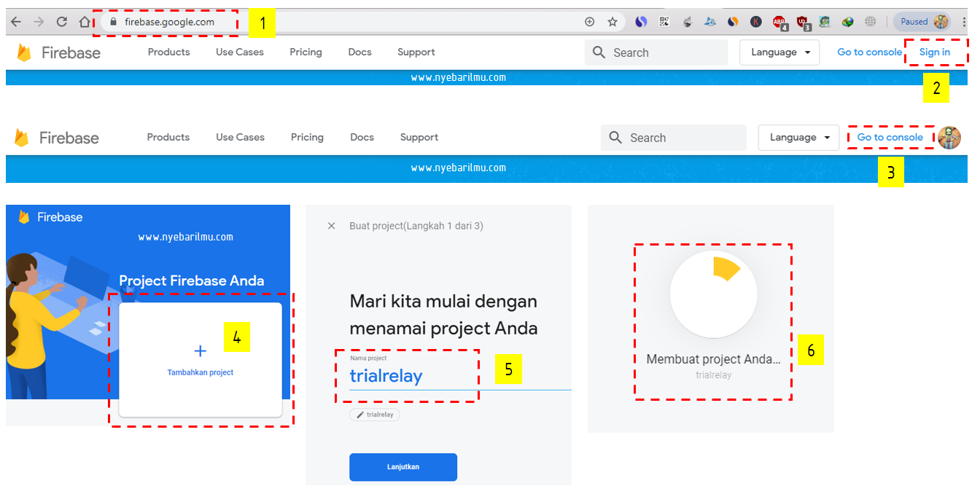Click the gray globe extension icon

pyautogui.click(x=870, y=22)
